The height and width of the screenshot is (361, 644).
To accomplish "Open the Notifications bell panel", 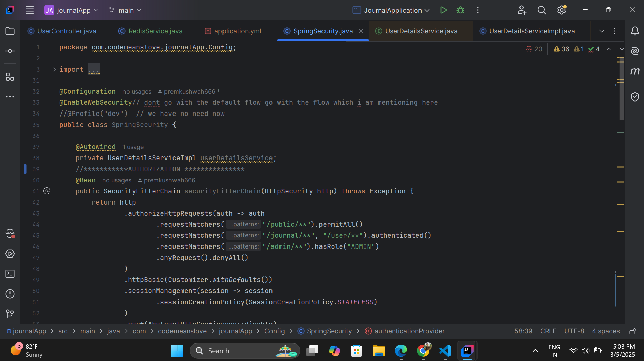I will 635,31.
